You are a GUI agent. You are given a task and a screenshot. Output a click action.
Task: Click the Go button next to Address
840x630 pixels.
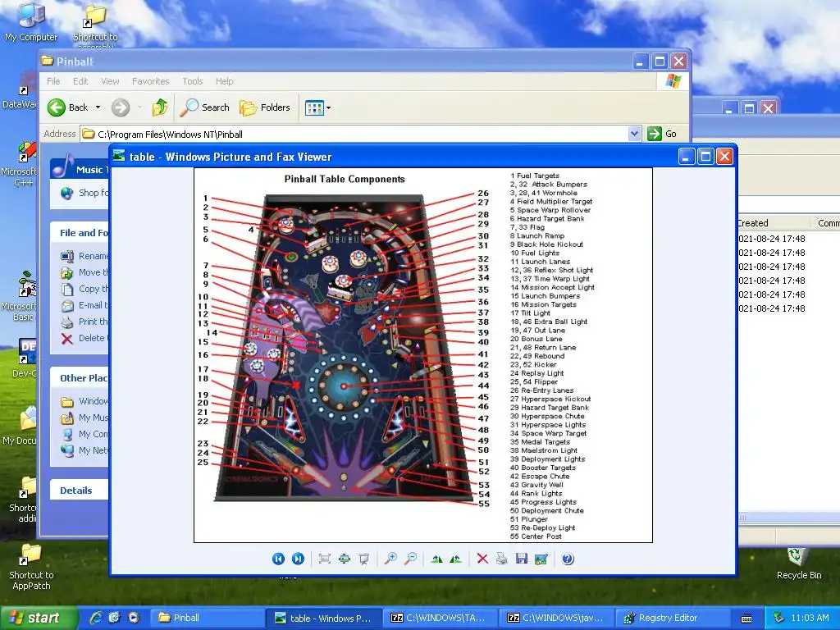pyautogui.click(x=662, y=134)
